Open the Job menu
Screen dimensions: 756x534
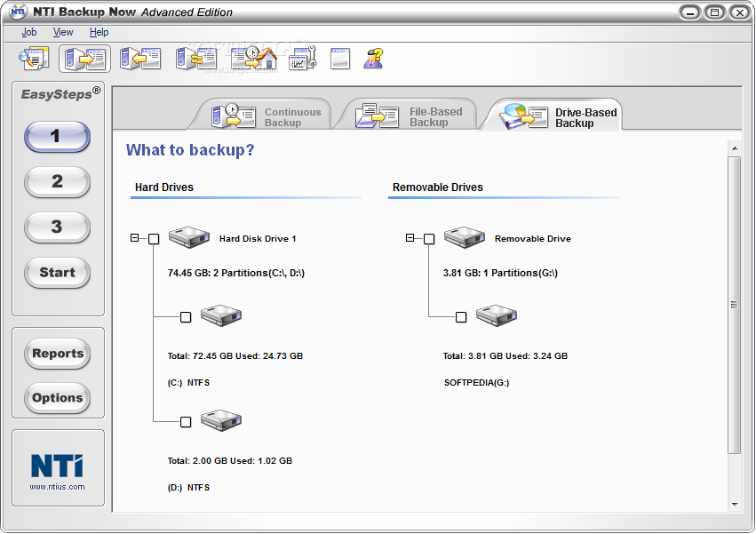[x=29, y=32]
